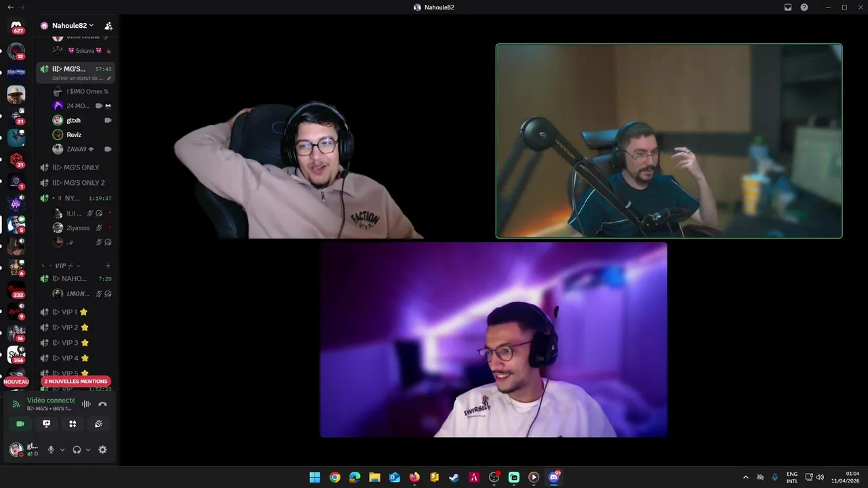Open Google Chrome from the taskbar
The width and height of the screenshot is (868, 488).
[335, 477]
